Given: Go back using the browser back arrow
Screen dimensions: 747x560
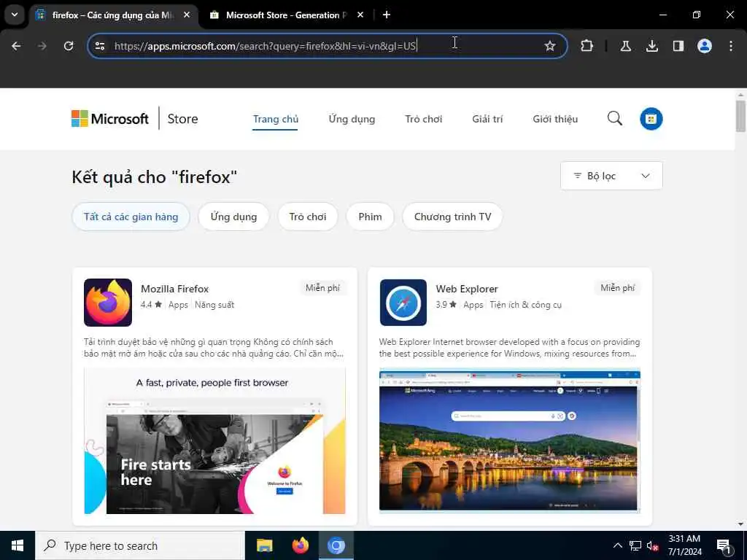Looking at the screenshot, I should click(x=16, y=46).
